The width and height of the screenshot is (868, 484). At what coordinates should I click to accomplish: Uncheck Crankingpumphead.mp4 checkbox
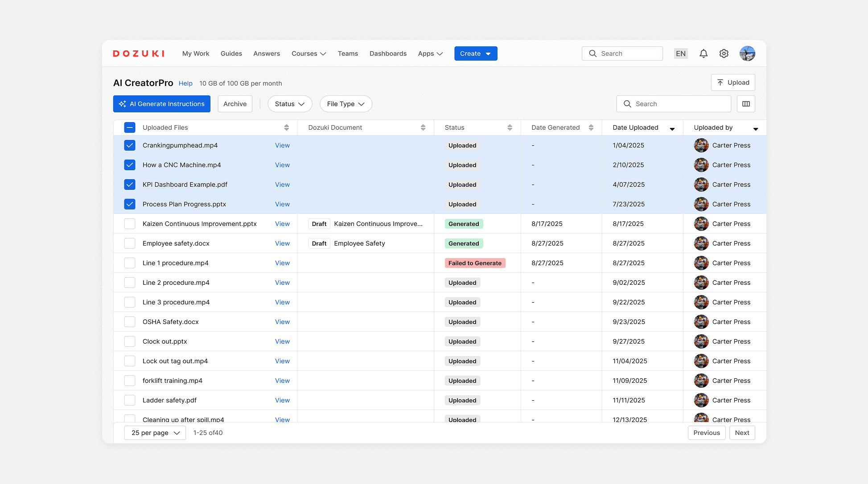click(130, 145)
